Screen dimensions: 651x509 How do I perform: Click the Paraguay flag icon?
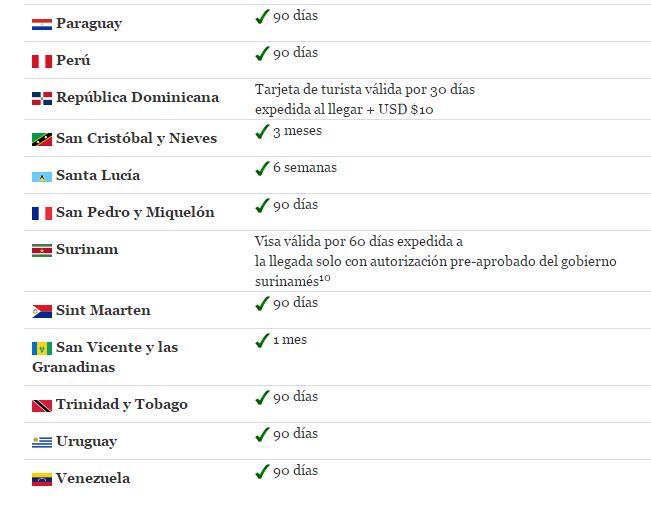point(42,24)
